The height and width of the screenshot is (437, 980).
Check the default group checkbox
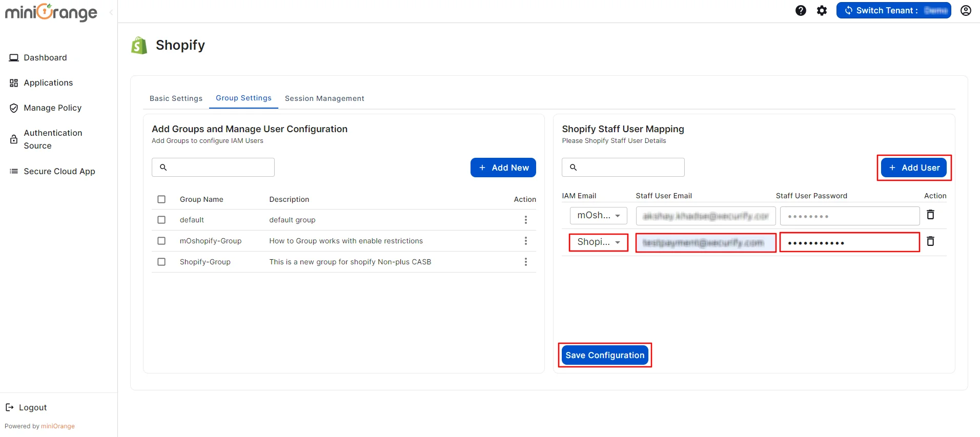pos(161,220)
